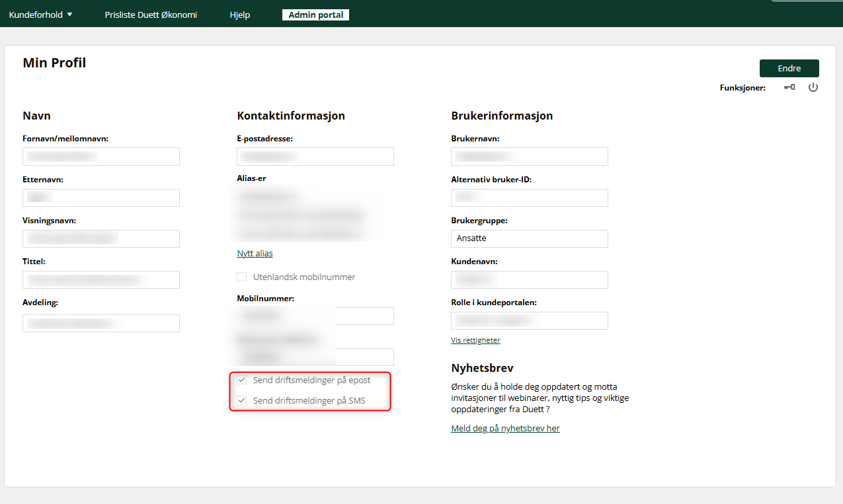Open the Kundeforhold dropdown menu

point(40,15)
